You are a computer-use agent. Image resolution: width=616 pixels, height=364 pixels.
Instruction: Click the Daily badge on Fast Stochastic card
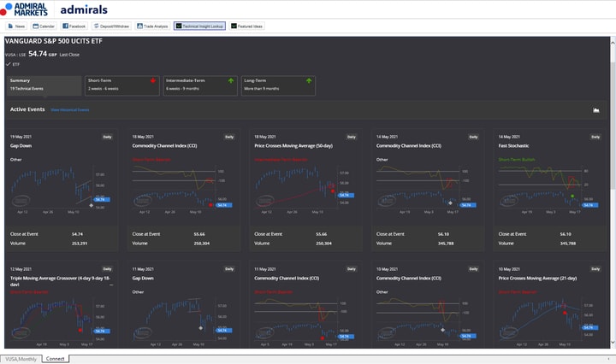[x=595, y=137]
